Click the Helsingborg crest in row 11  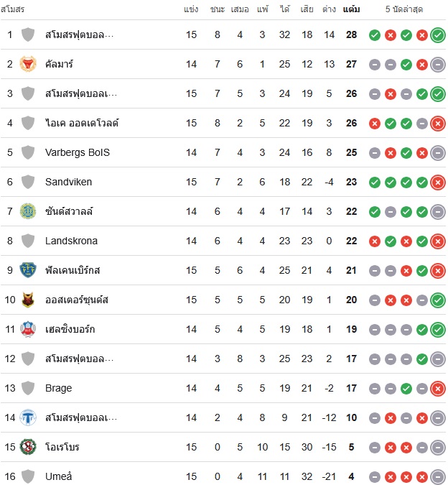click(28, 329)
